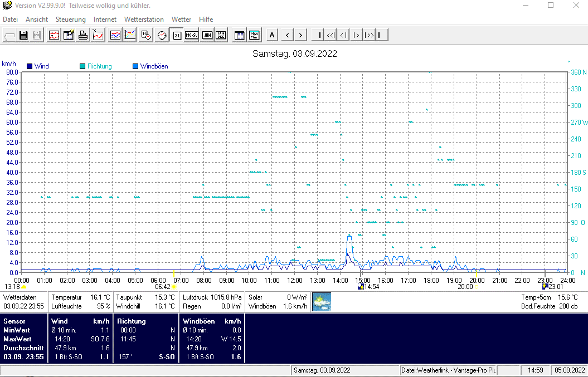
Task: Switch to MO-SU weekly view
Action: (x=192, y=35)
